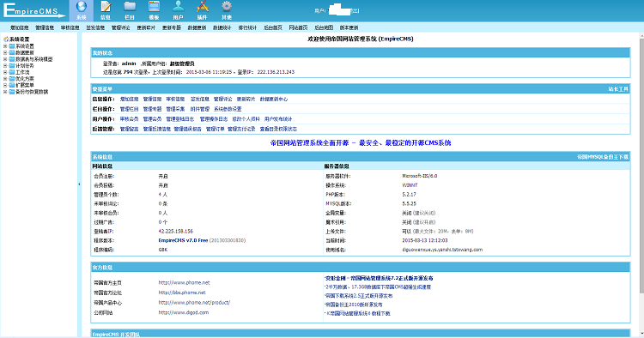Select 审核信息 in the top submenu

70,28
